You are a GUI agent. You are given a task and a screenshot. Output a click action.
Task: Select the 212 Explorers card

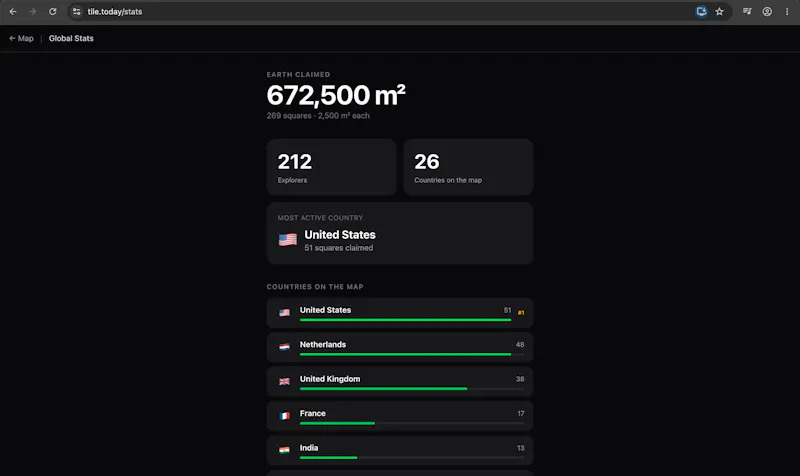[331, 167]
